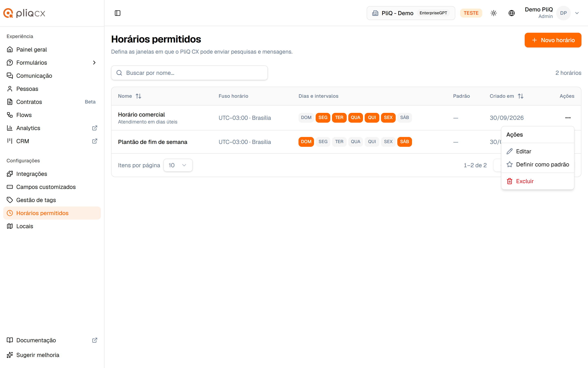Open the Pessoas section
Image resolution: width=588 pixels, height=368 pixels.
tap(52, 89)
